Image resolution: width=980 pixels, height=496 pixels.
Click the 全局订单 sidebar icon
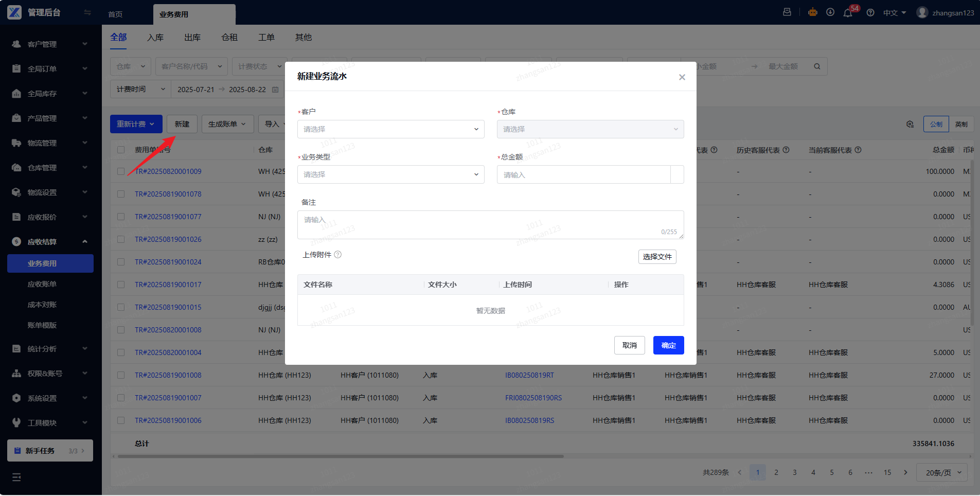(16, 69)
